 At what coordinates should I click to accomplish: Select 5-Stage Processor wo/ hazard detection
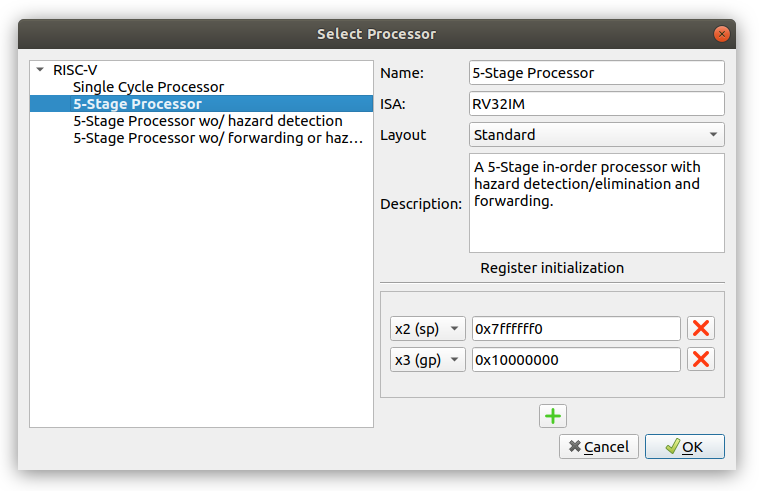click(208, 121)
